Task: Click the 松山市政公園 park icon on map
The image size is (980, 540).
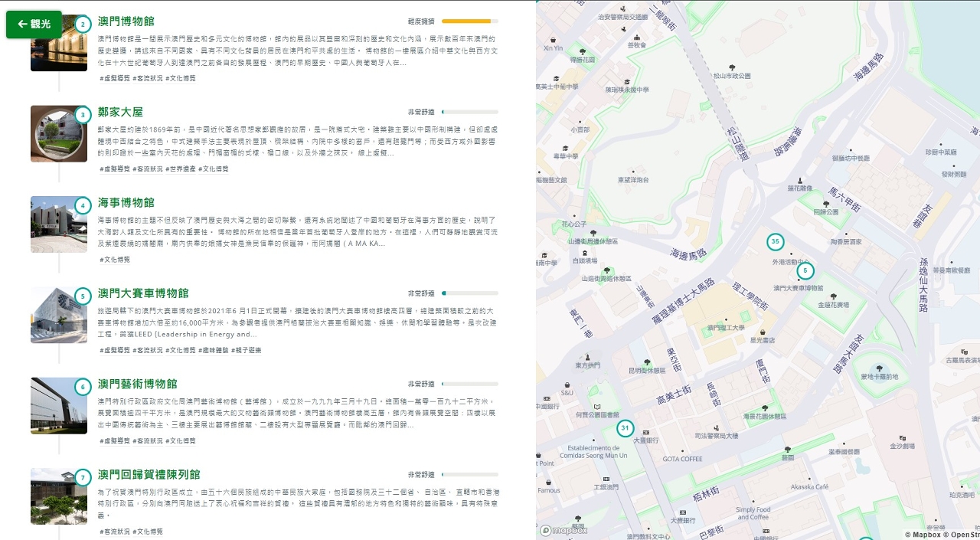Action: click(731, 67)
